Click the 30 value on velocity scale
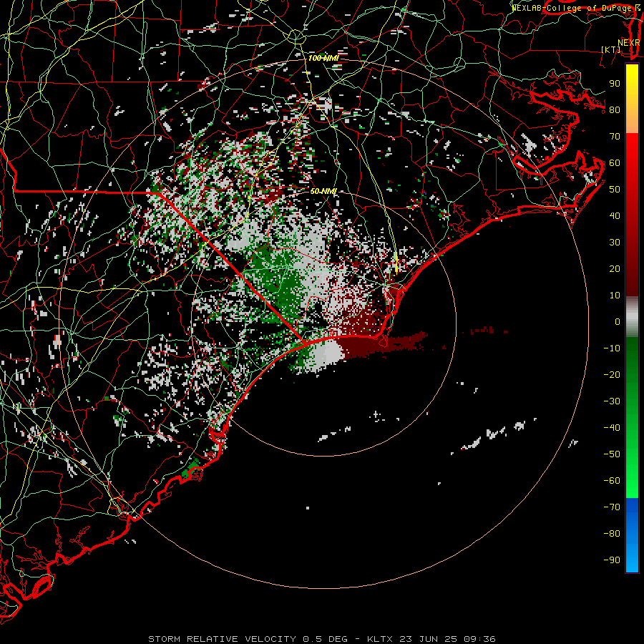The height and width of the screenshot is (644, 644). 615,243
